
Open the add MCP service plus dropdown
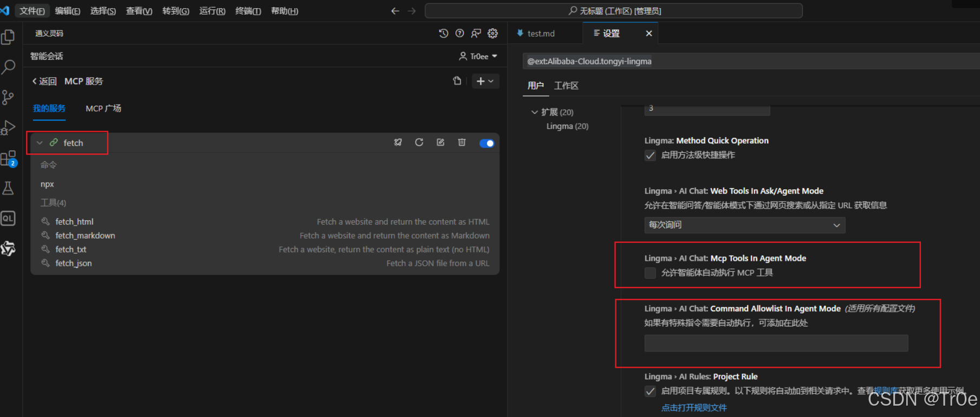point(485,81)
